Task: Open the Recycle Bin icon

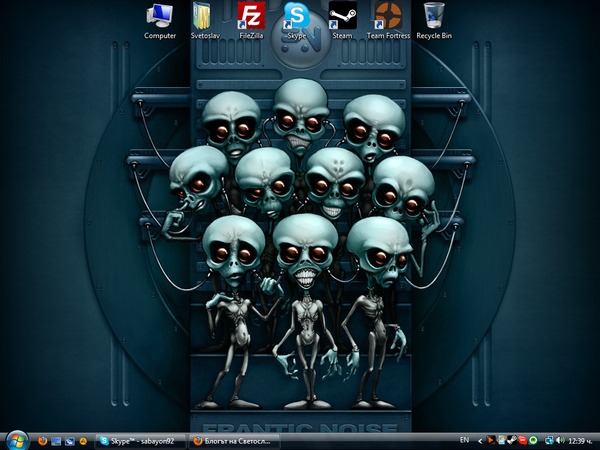Action: coord(434,21)
